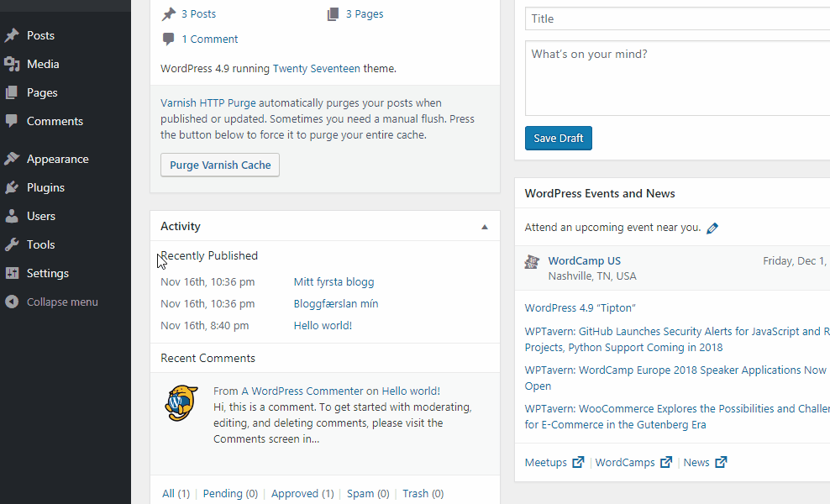Click the pencil icon to edit event location

click(712, 227)
